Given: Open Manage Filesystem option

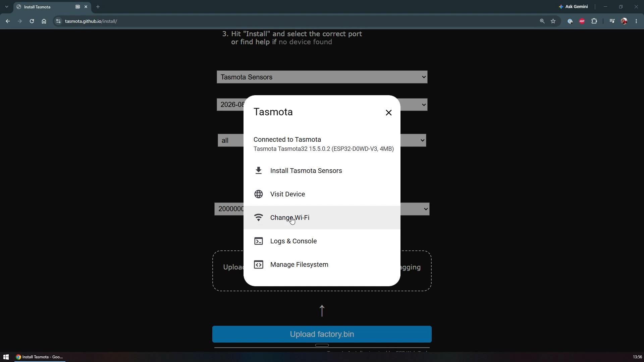Looking at the screenshot, I should (x=322, y=264).
